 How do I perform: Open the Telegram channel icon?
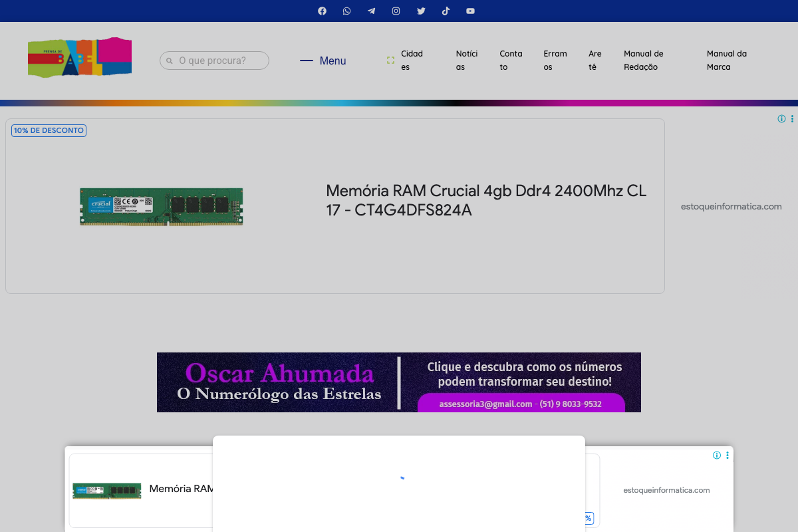(x=371, y=11)
